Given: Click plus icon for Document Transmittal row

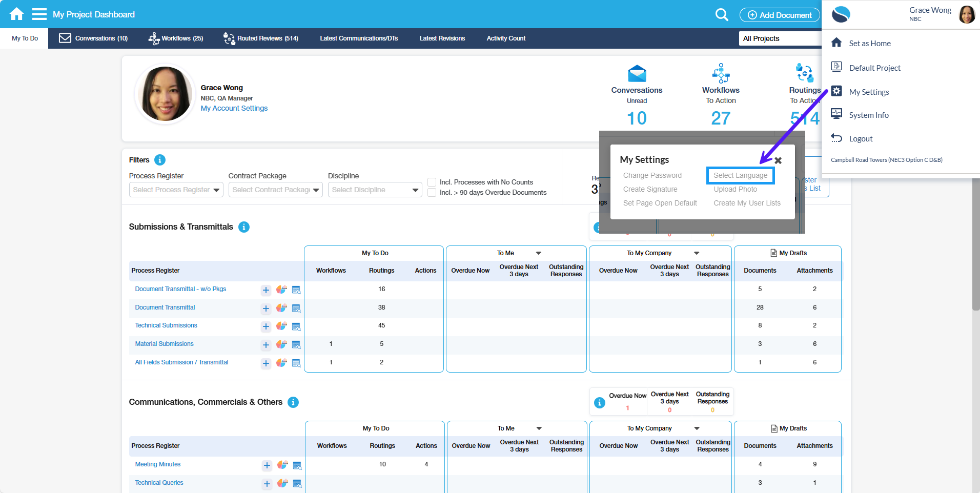Looking at the screenshot, I should coord(266,309).
